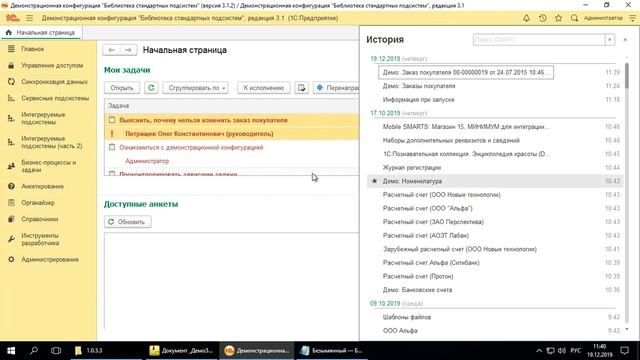This screenshot has width=640, height=360.
Task: Open history item Расчетный счет (Протон)
Action: (x=418, y=276)
